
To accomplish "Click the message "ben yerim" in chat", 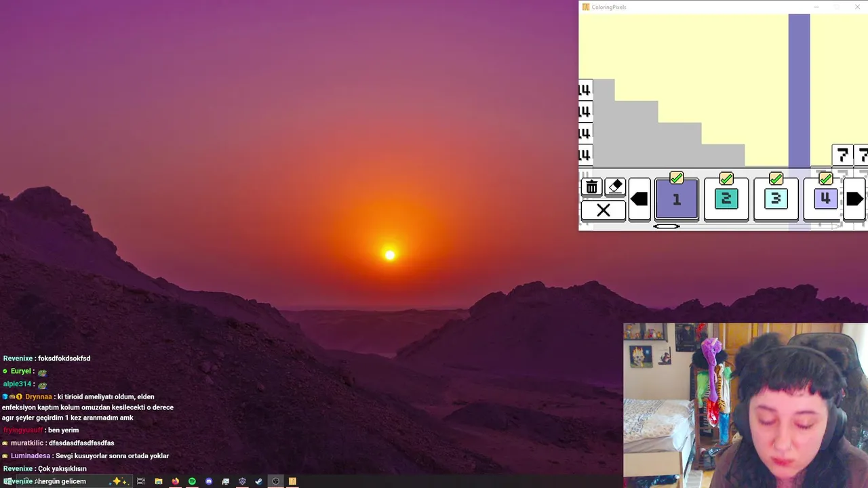I will tap(64, 430).
